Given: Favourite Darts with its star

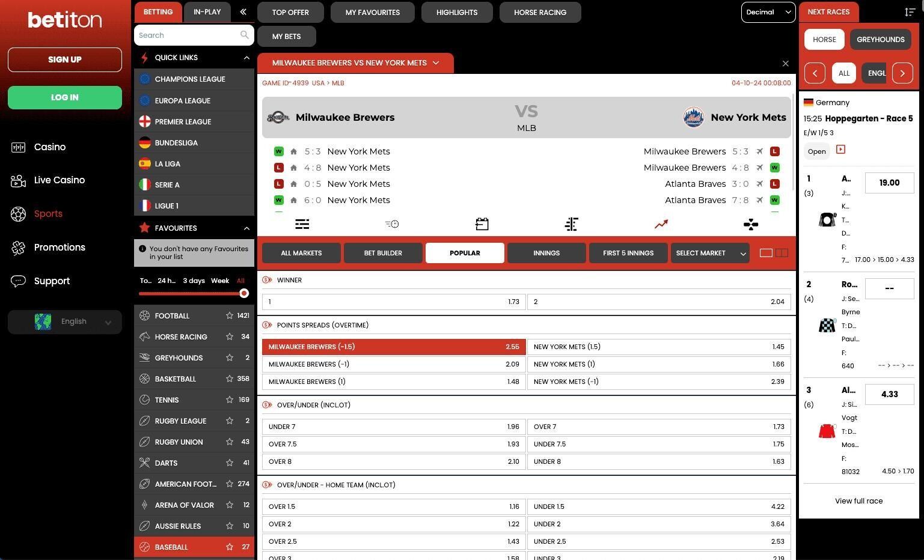Looking at the screenshot, I should (x=229, y=463).
